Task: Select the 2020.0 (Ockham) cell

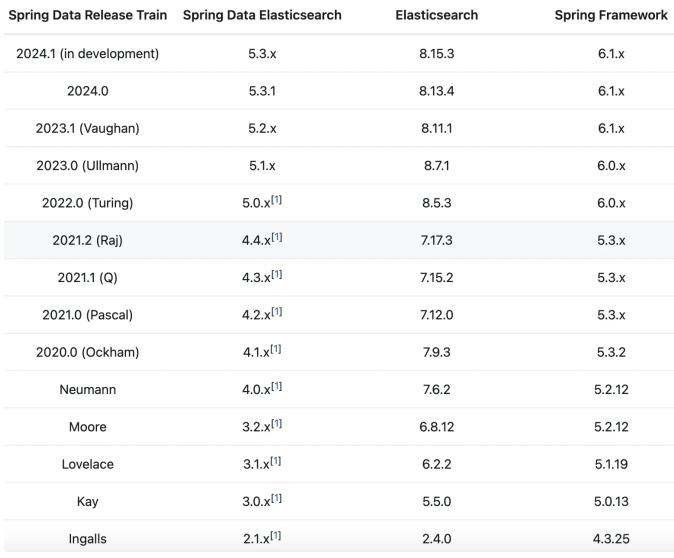Action: [88, 353]
